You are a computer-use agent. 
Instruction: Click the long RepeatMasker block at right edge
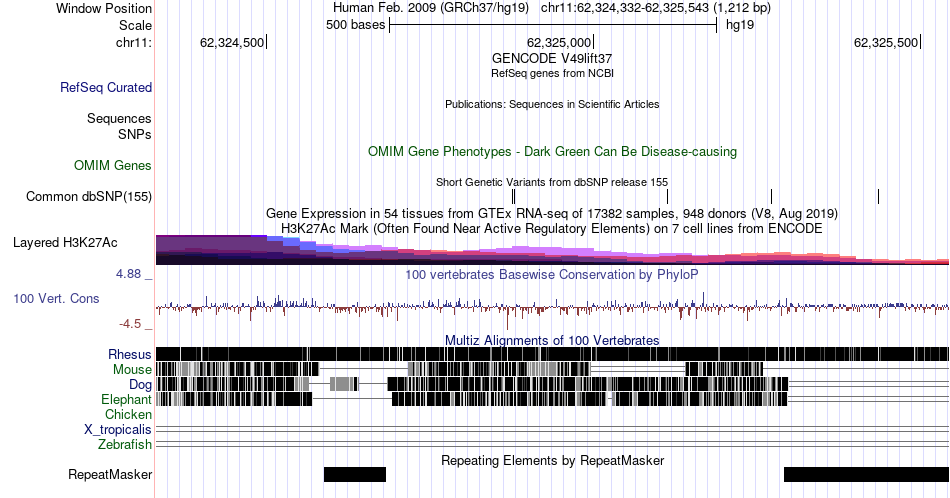866,474
